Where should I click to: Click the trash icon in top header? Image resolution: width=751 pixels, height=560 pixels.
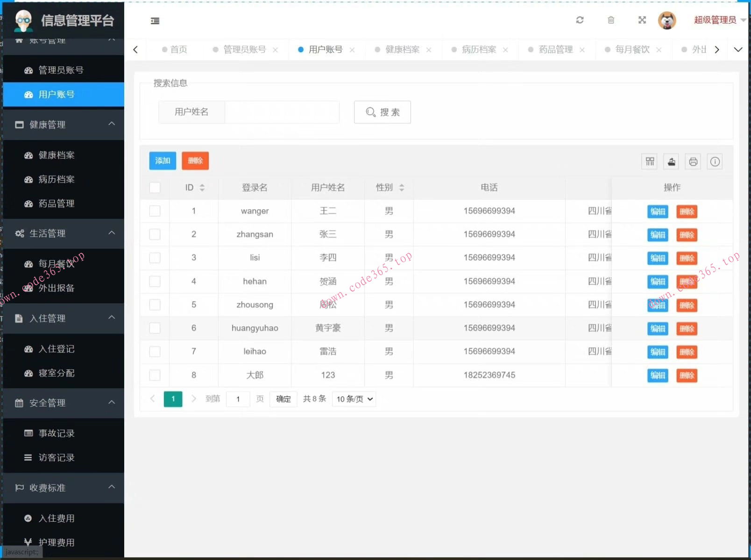pos(611,20)
